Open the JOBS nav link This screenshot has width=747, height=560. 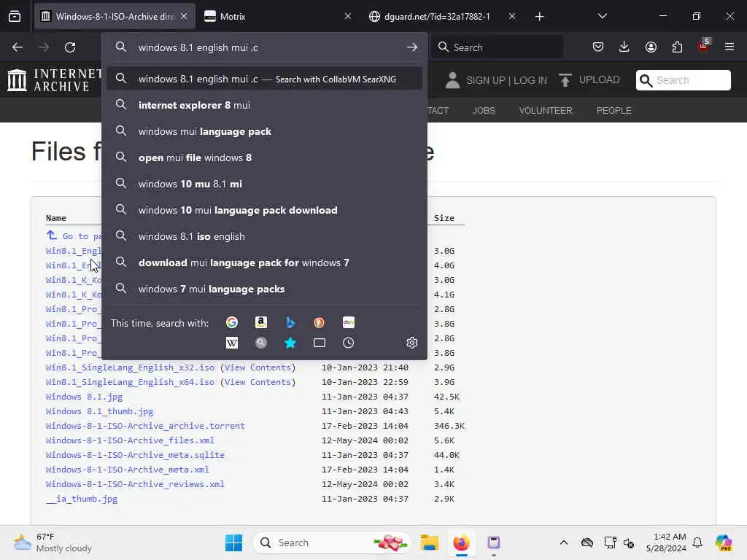pos(484,111)
